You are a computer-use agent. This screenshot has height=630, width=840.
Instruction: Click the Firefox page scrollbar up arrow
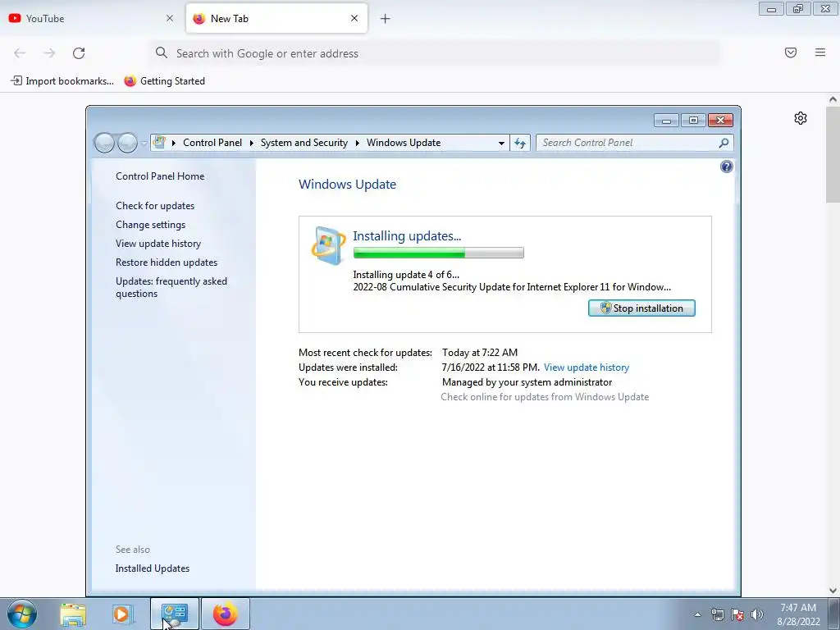pos(833,99)
